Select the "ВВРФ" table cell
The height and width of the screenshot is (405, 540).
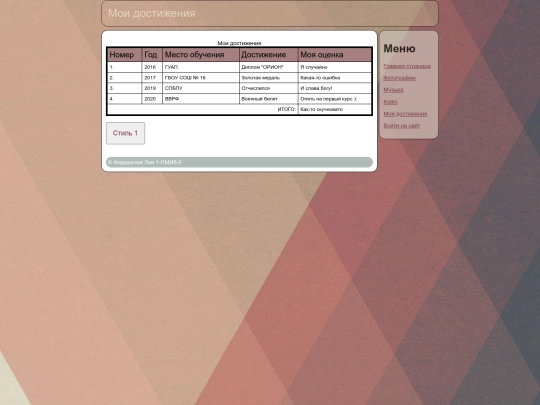point(201,99)
